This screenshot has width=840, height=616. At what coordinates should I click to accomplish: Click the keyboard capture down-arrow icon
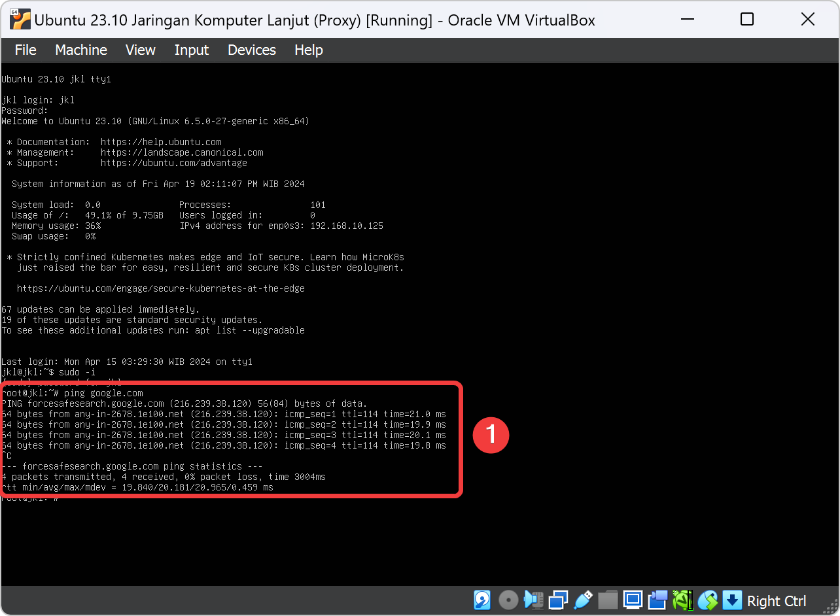(x=732, y=600)
